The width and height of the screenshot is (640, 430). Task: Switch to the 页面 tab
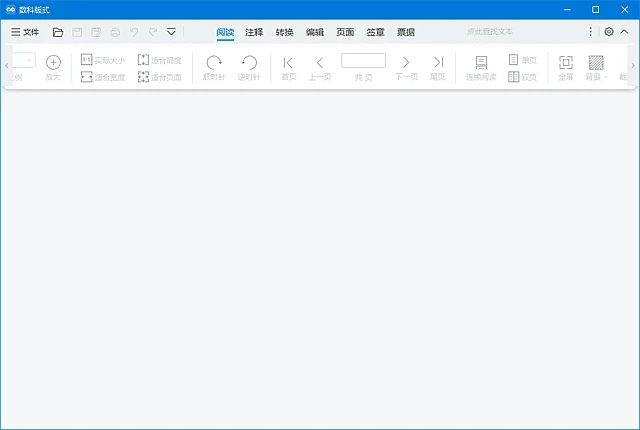click(345, 32)
